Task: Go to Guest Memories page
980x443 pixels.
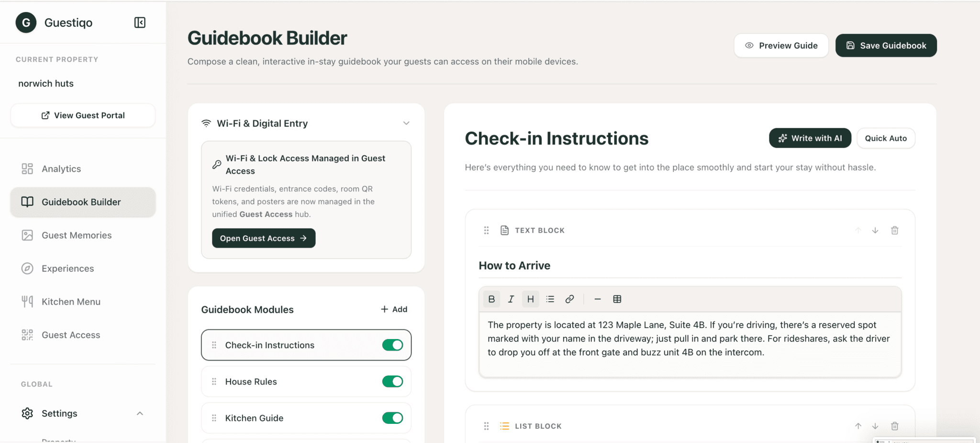Action: tap(83, 235)
